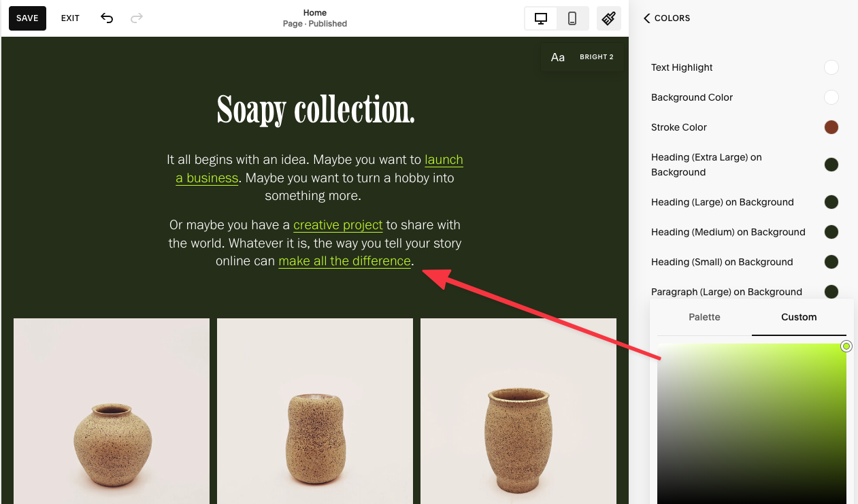Open the Aa font preview

pyautogui.click(x=558, y=57)
